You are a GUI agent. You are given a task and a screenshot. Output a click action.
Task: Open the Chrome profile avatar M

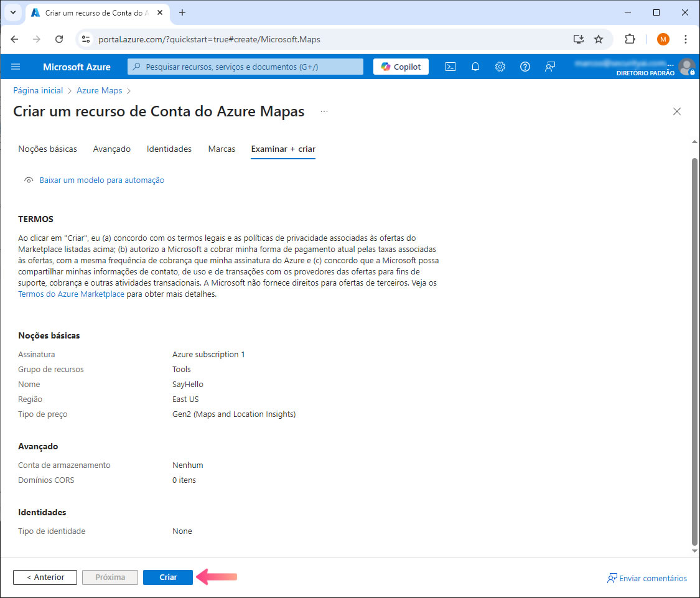663,39
